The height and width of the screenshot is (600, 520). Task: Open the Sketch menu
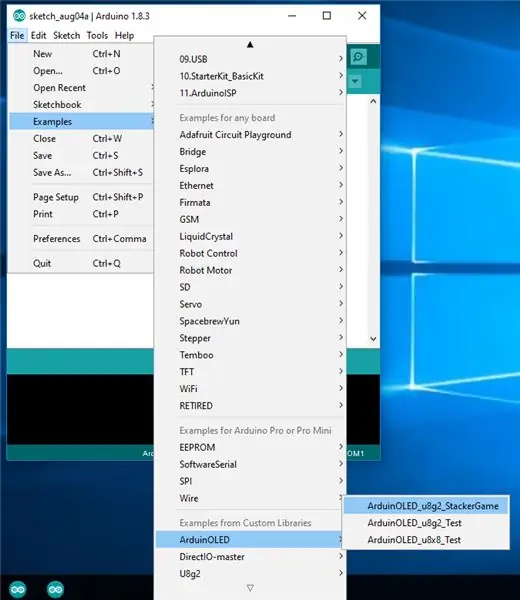67,36
